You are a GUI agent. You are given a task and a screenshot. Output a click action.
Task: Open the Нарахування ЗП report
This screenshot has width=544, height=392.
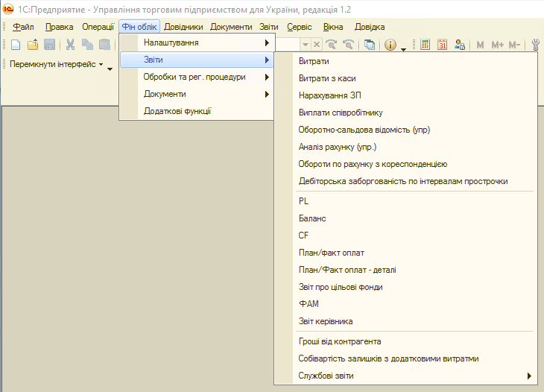414,95
